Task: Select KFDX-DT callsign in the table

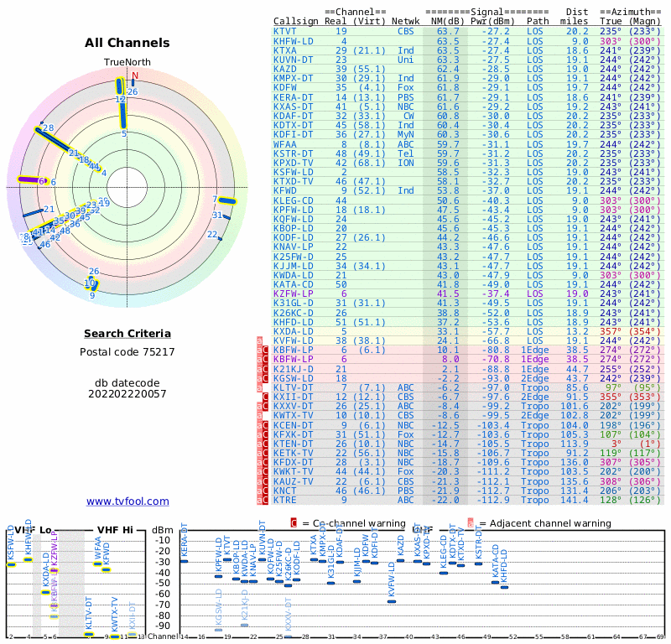Action: coord(293,462)
